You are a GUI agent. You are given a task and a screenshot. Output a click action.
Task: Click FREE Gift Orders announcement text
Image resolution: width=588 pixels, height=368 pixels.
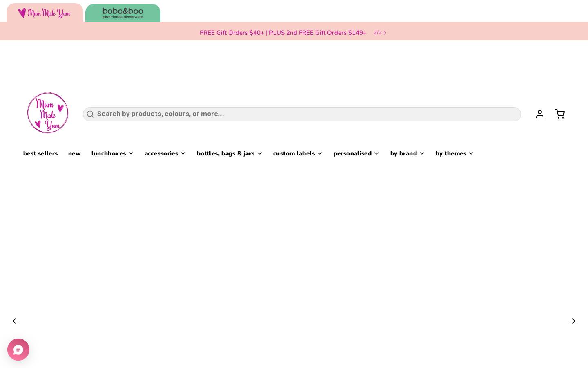point(283,33)
